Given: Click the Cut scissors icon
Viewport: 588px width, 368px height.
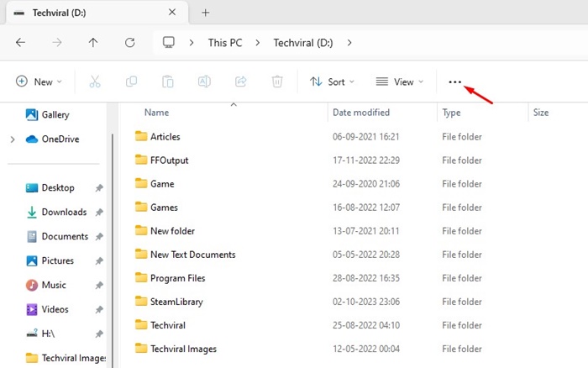Looking at the screenshot, I should (x=95, y=81).
